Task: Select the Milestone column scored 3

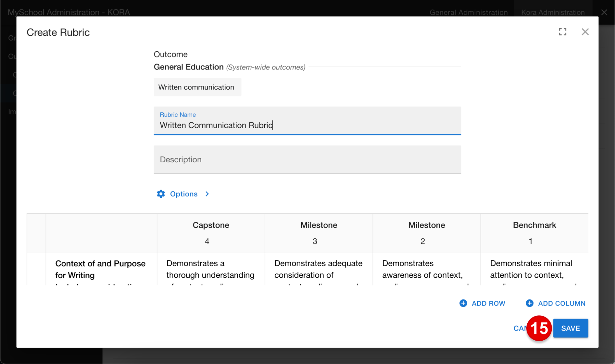Action: tap(319, 233)
